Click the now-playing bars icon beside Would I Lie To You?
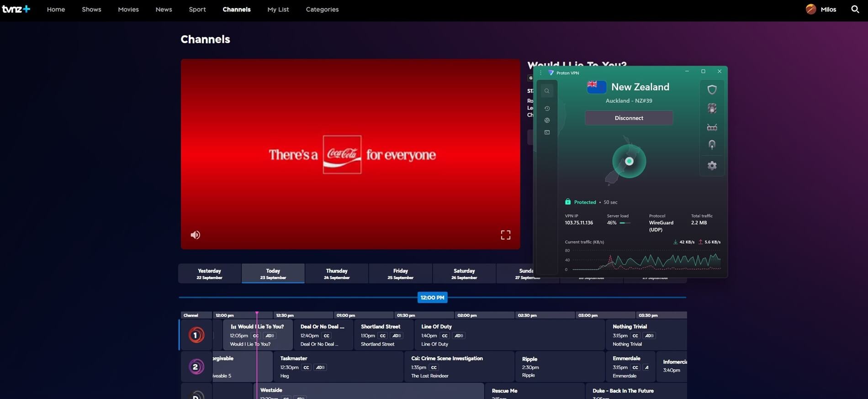Image resolution: width=868 pixels, height=399 pixels. click(233, 327)
